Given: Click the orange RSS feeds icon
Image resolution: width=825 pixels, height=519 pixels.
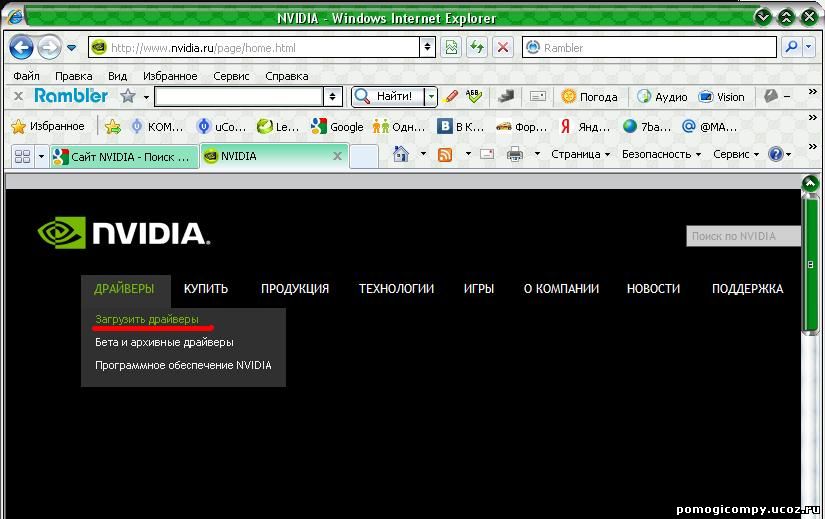Looking at the screenshot, I should point(445,154).
